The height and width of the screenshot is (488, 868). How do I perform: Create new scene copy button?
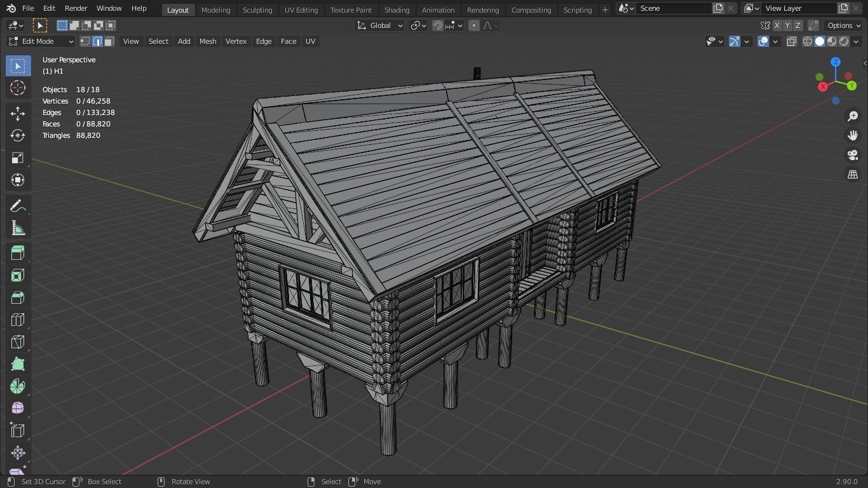tap(718, 8)
